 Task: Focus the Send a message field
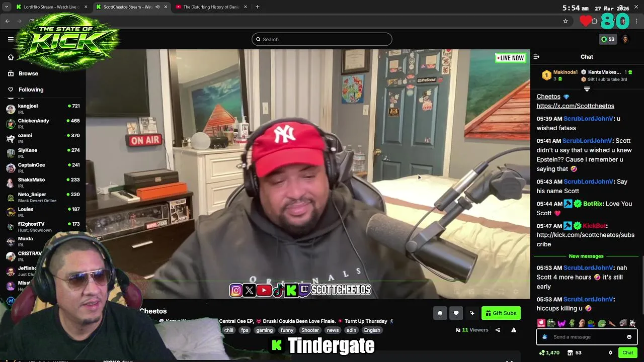[587, 337]
